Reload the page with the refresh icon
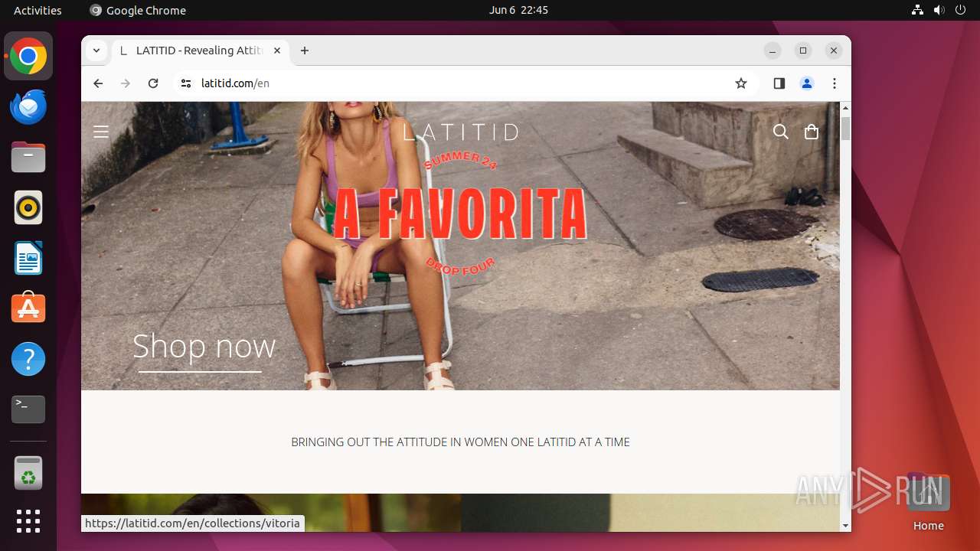980x551 pixels. [x=153, y=83]
